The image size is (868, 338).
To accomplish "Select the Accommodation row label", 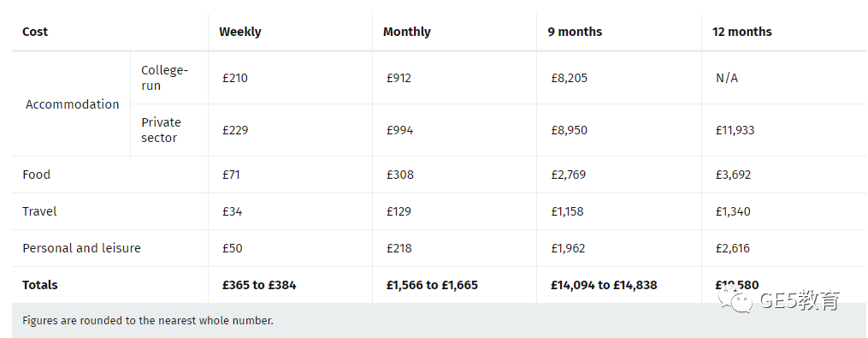I will [72, 104].
